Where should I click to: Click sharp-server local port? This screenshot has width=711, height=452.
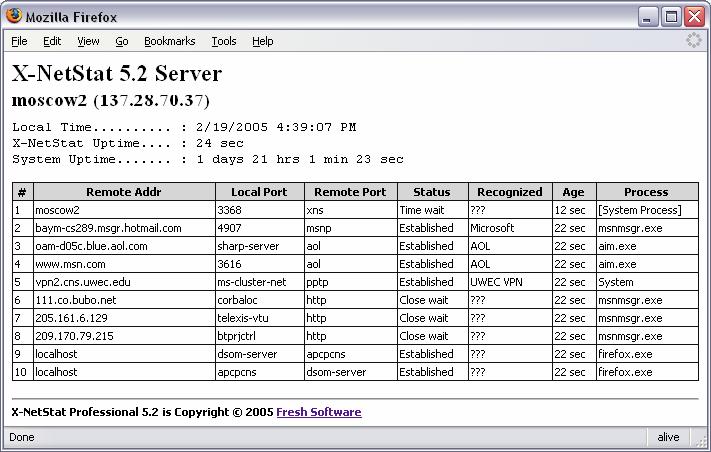click(248, 246)
